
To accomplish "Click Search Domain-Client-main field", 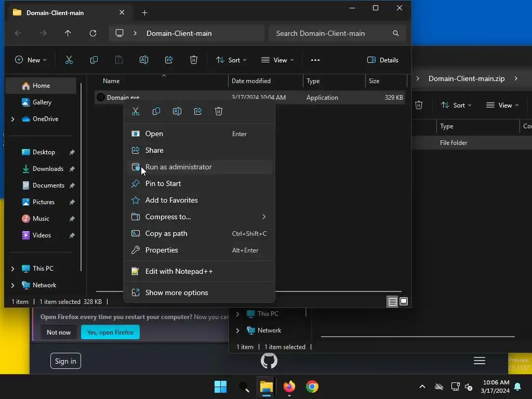I will coord(337,33).
